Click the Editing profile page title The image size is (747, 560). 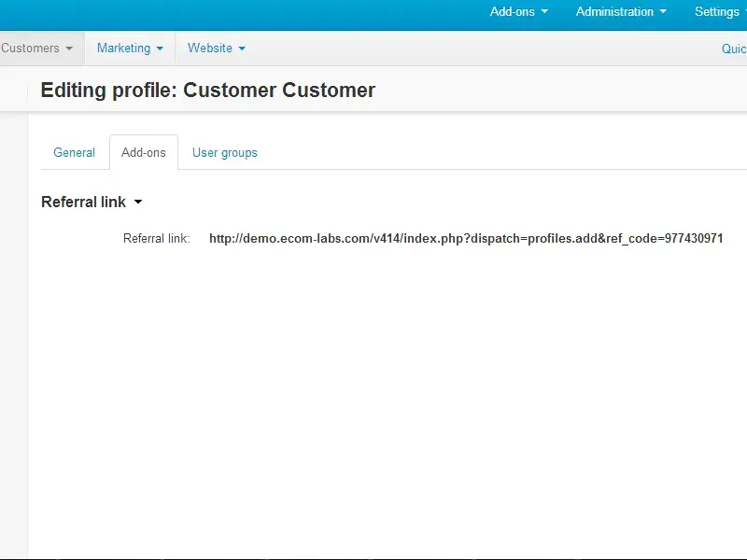tap(207, 91)
